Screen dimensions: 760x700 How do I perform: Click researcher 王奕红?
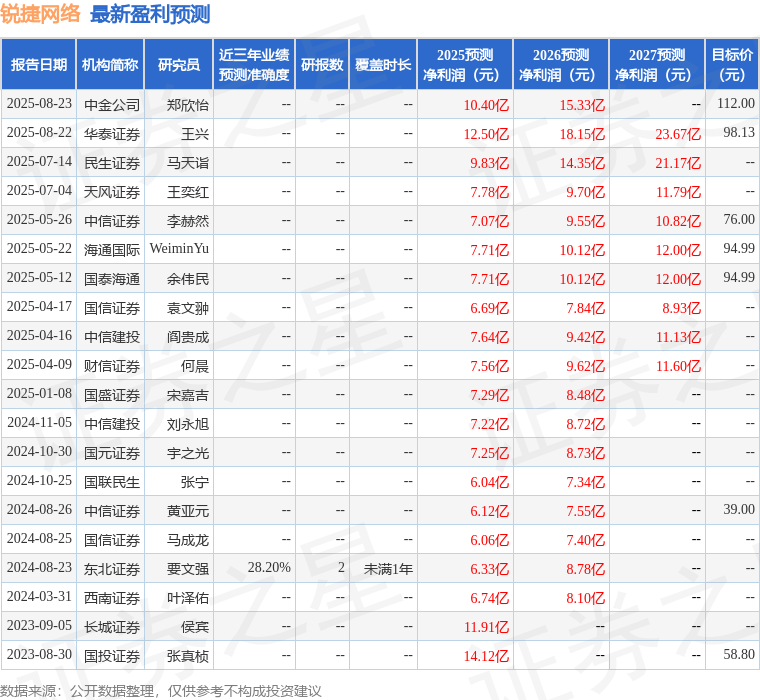click(188, 192)
